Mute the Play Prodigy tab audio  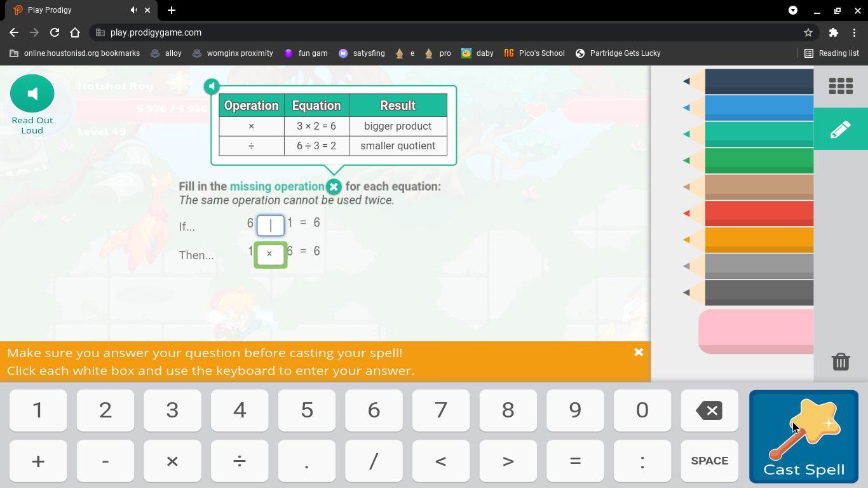(133, 10)
